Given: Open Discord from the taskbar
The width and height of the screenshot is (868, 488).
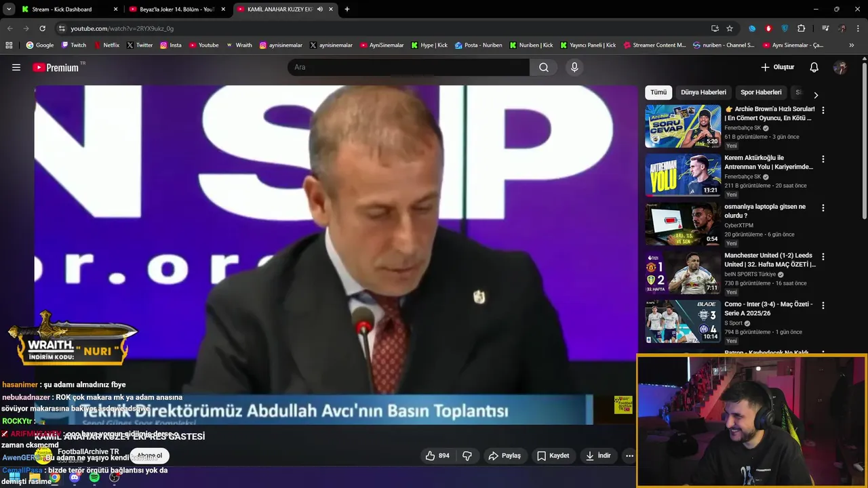Looking at the screenshot, I should tap(75, 478).
